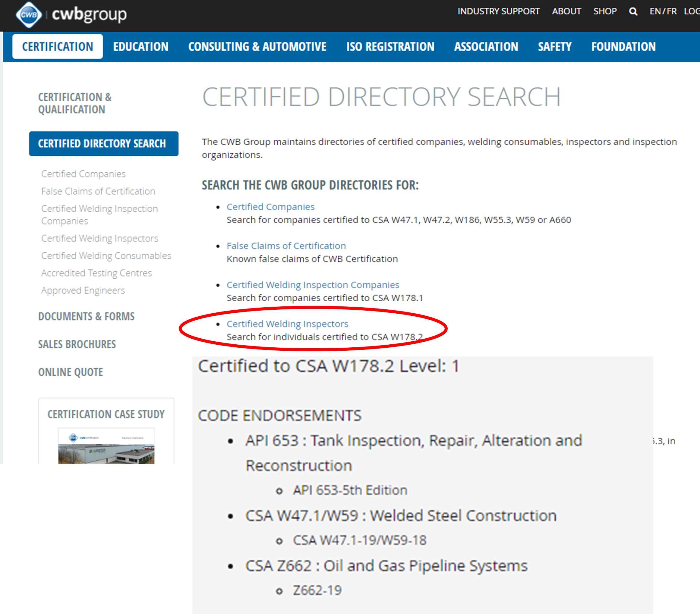Go to ISO Registration tab
Image resolution: width=700 pixels, height=614 pixels.
[390, 46]
